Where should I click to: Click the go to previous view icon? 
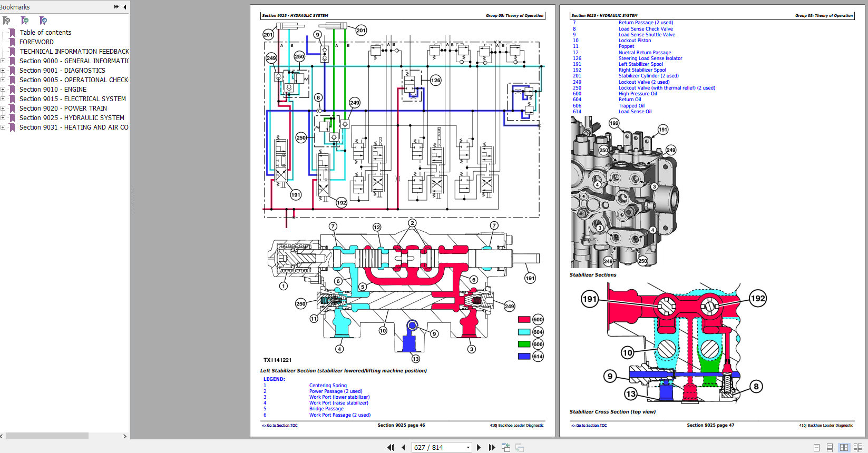(x=506, y=447)
